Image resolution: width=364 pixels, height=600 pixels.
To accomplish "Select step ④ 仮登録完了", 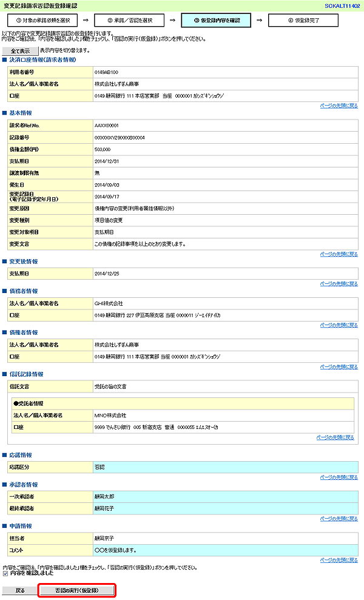I will click(x=303, y=20).
